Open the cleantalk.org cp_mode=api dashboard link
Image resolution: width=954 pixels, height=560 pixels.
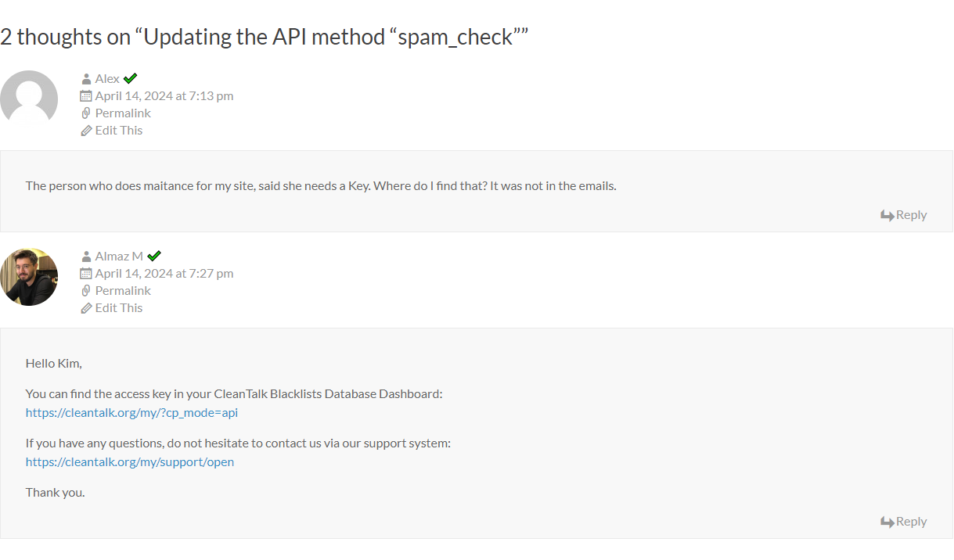pos(131,413)
